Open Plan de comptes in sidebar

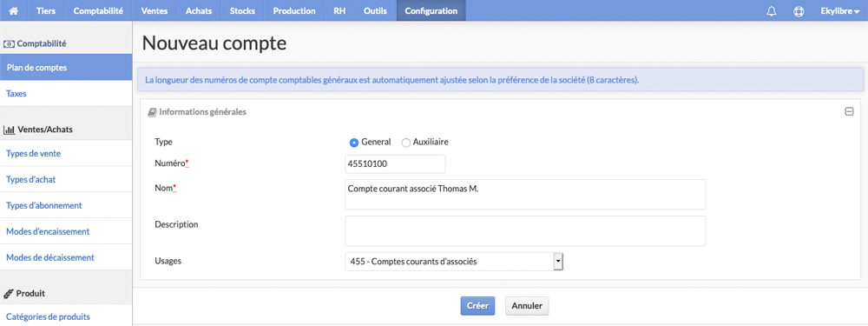66,68
